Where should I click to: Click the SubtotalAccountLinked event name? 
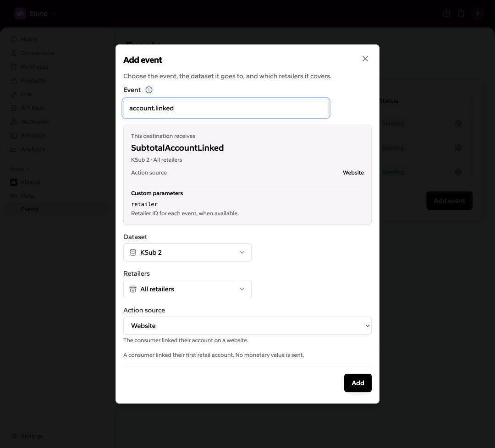(x=177, y=148)
